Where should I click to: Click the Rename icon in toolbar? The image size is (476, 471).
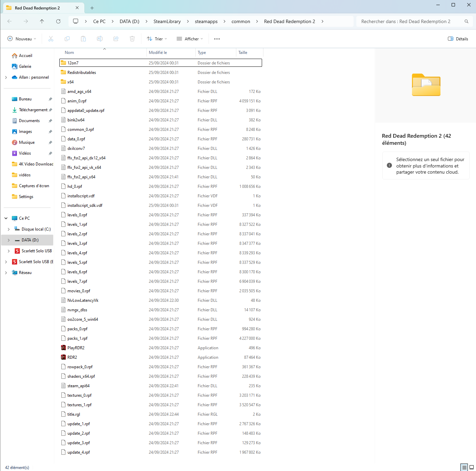[x=100, y=39]
